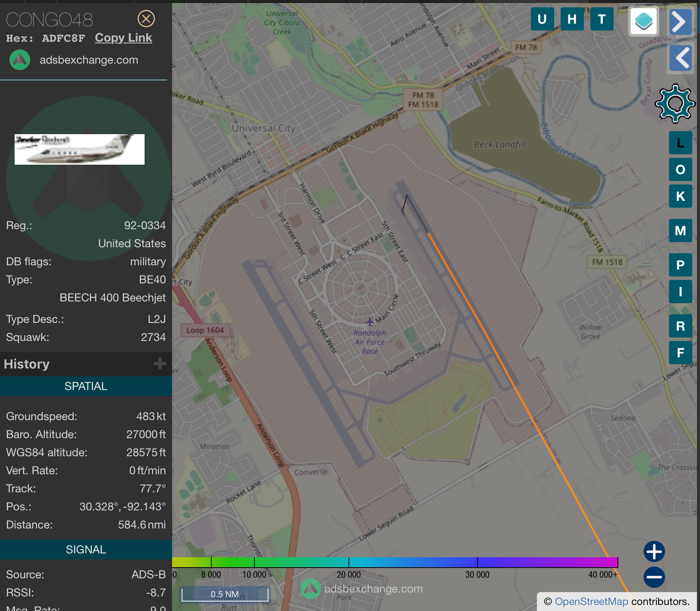Click the CONGO48 callsign title
Image resolution: width=700 pixels, height=611 pixels.
pyautogui.click(x=49, y=20)
